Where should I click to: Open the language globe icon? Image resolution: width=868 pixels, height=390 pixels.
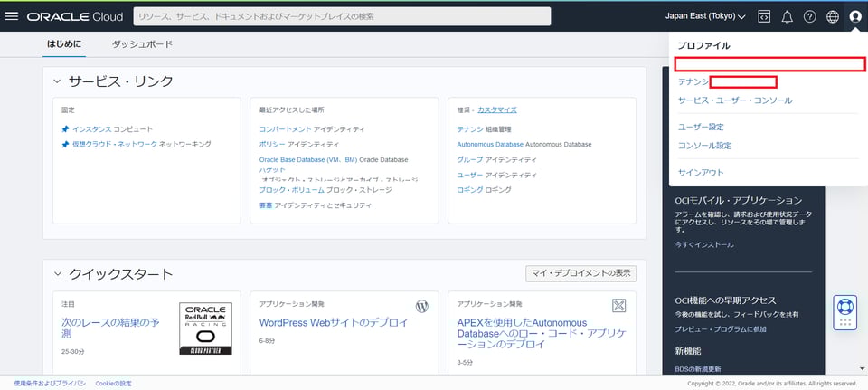(832, 16)
